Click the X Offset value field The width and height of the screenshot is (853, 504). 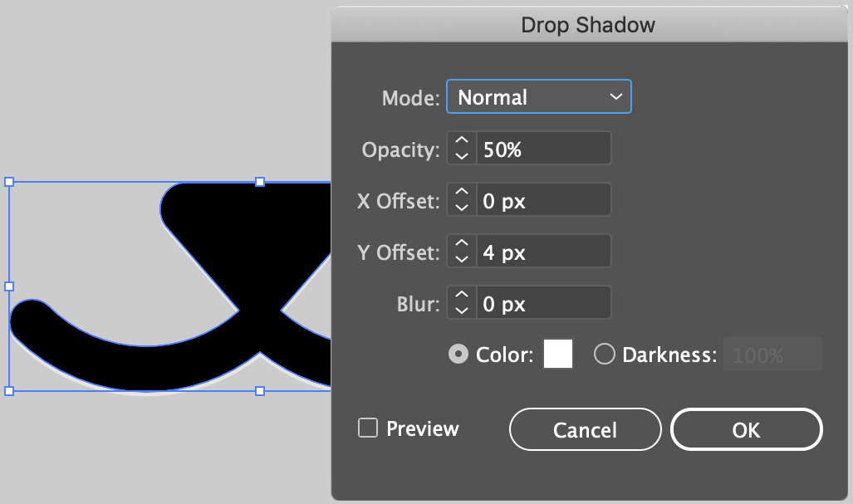point(543,200)
